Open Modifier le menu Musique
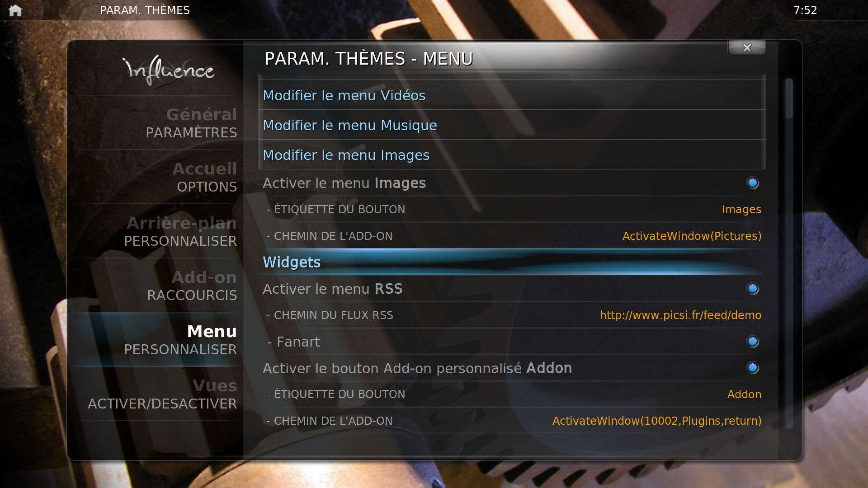 pyautogui.click(x=512, y=125)
